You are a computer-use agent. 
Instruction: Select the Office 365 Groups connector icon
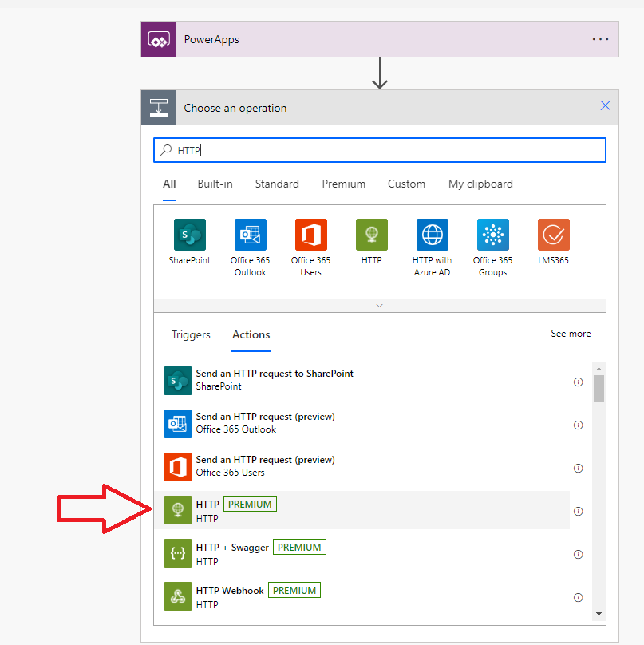point(492,235)
